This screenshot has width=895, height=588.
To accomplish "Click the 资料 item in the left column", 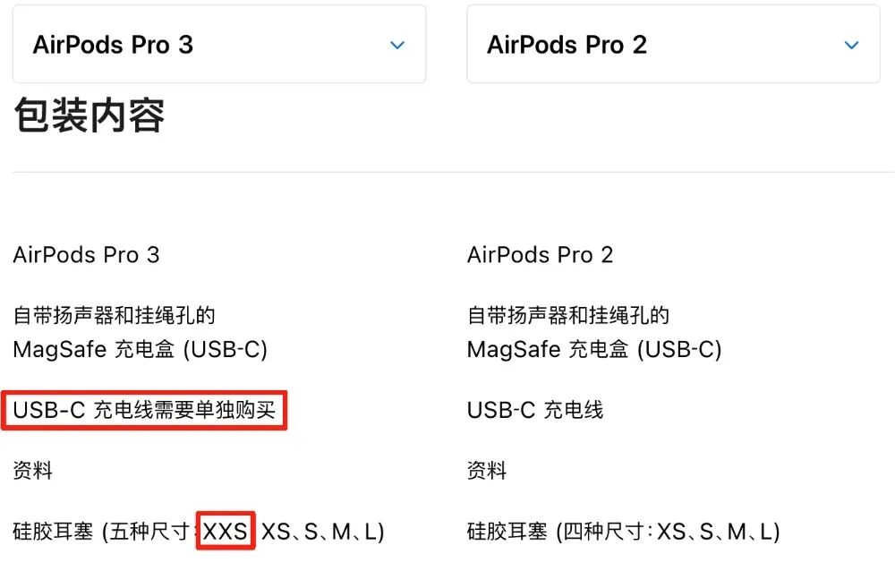I will [32, 471].
